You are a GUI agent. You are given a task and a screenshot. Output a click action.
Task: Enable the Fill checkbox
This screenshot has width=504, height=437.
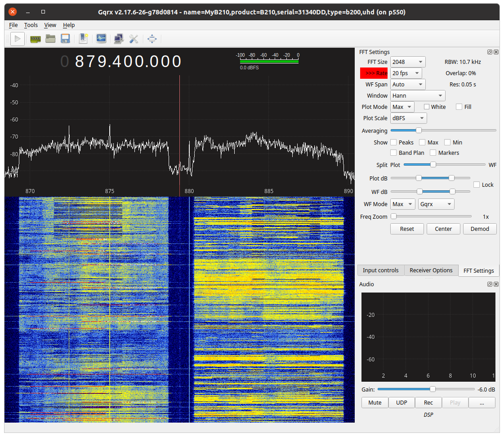tap(459, 107)
